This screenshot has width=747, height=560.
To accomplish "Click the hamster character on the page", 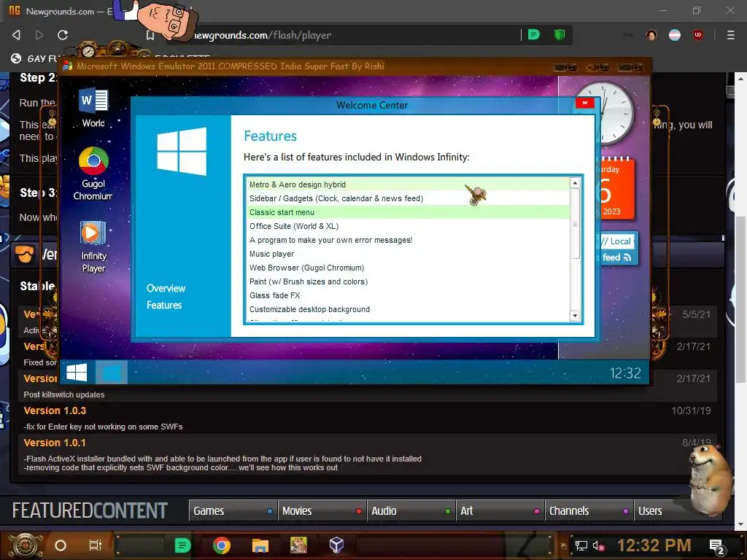I will pyautogui.click(x=709, y=480).
